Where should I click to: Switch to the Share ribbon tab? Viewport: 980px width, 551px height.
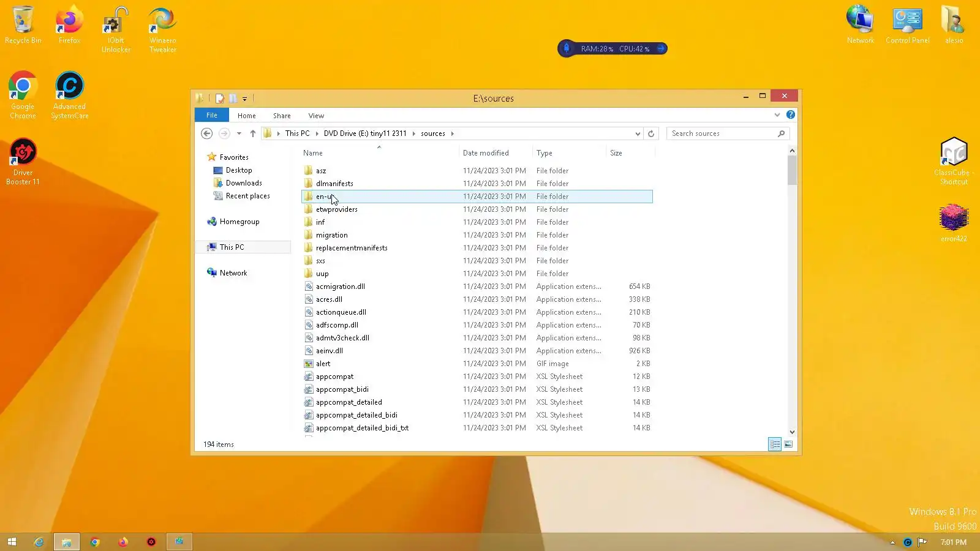[282, 116]
